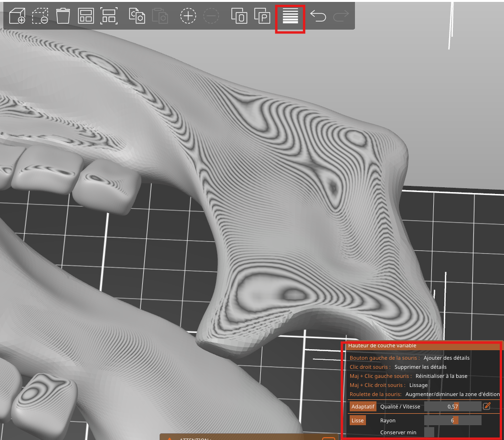Click the greyed Remove instance icon

211,16
